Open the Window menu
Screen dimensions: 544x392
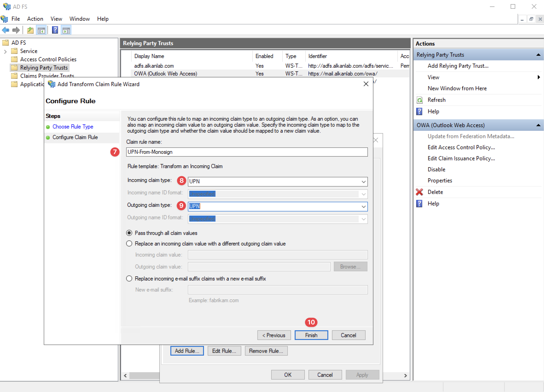tap(79, 19)
